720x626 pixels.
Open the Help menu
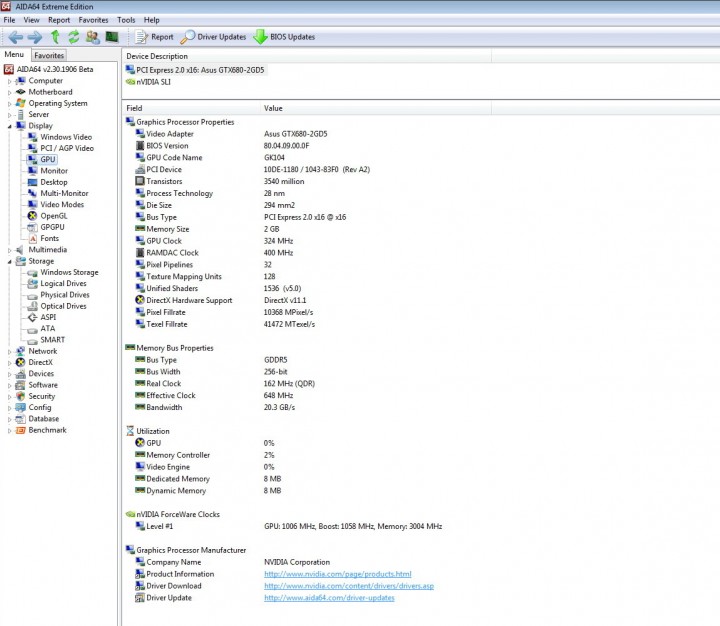coord(152,20)
